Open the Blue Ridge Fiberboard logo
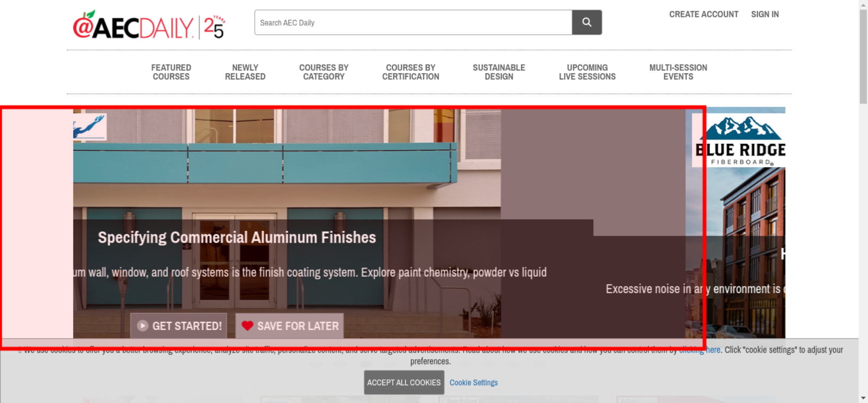 [740, 141]
